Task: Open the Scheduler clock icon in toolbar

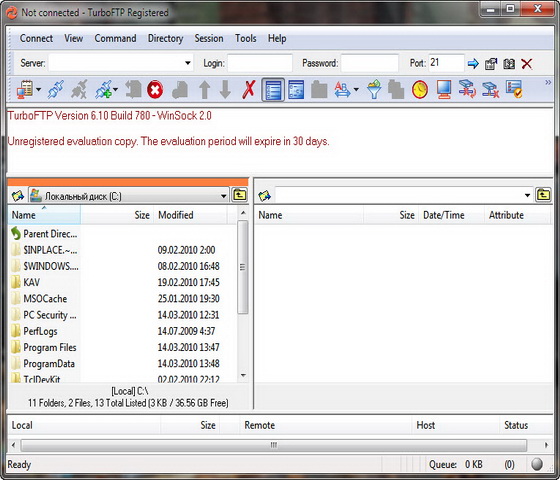Action: 420,90
